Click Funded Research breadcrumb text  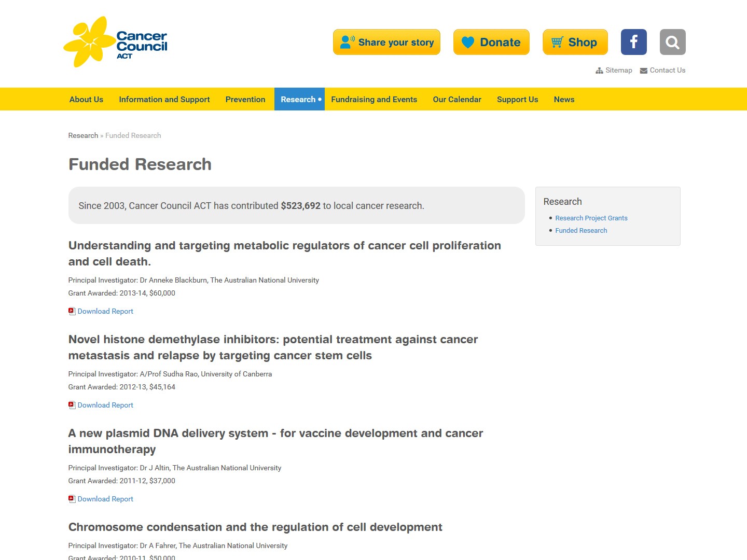pos(133,135)
